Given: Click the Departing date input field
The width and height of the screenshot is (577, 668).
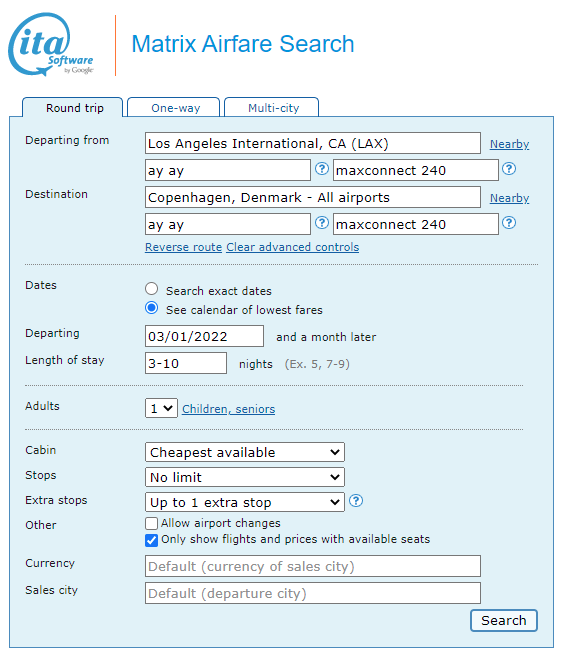Looking at the screenshot, I should pyautogui.click(x=204, y=336).
